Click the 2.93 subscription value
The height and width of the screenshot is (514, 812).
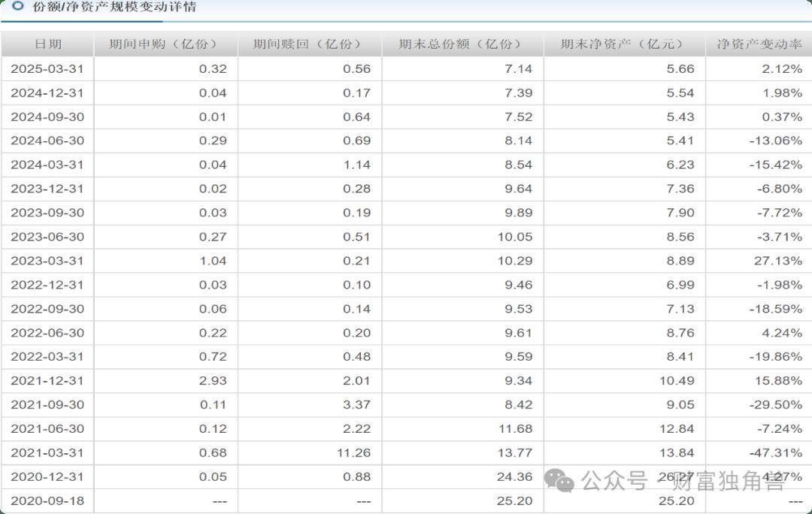tap(213, 381)
